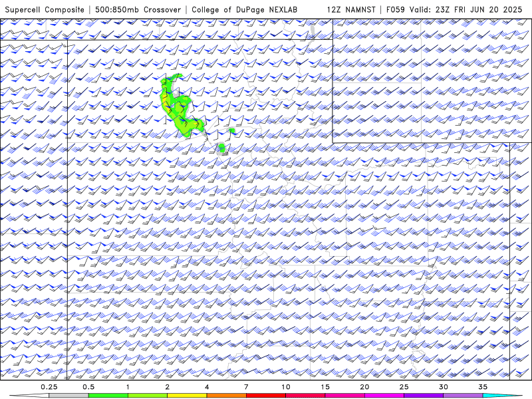Click the crimson colorbar segment between 10 and 15

click(x=305, y=396)
